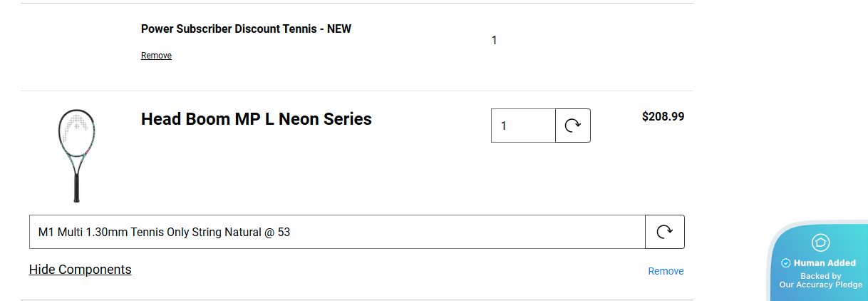Click the refresh icon beside the quantity box
Image resolution: width=868 pixels, height=301 pixels.
coord(573,126)
